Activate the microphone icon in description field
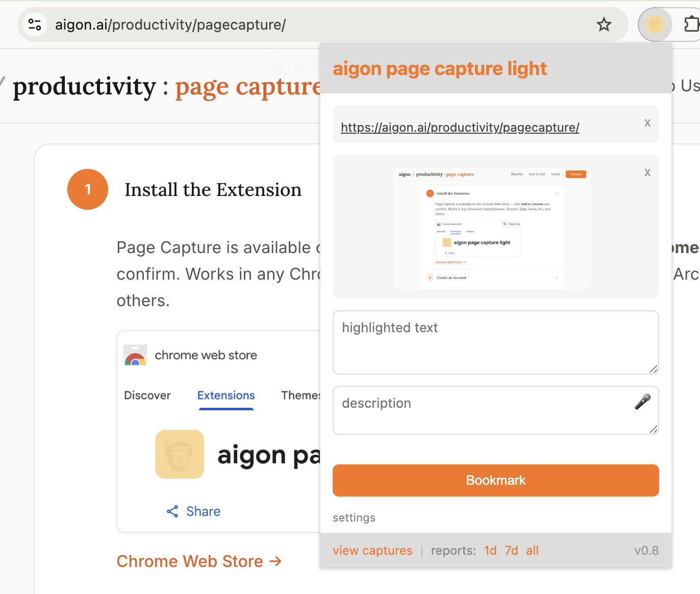This screenshot has width=700, height=594. coord(642,403)
